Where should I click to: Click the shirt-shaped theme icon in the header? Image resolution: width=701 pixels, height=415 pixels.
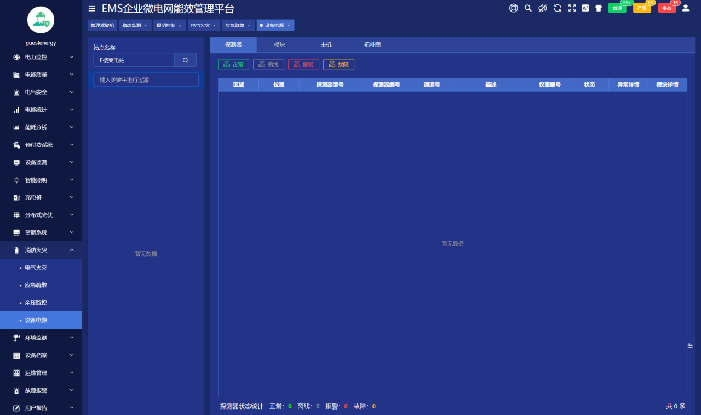598,8
